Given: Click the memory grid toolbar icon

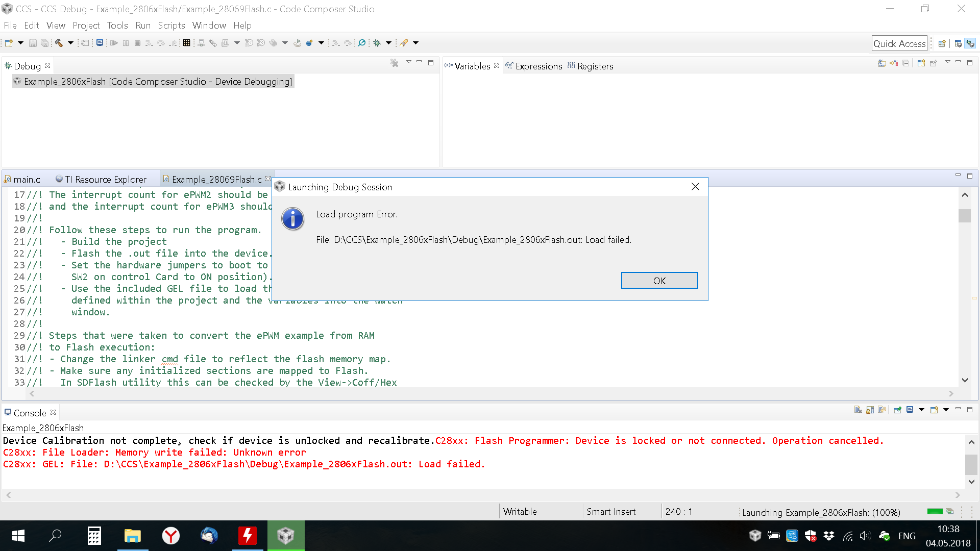Looking at the screenshot, I should [x=186, y=43].
